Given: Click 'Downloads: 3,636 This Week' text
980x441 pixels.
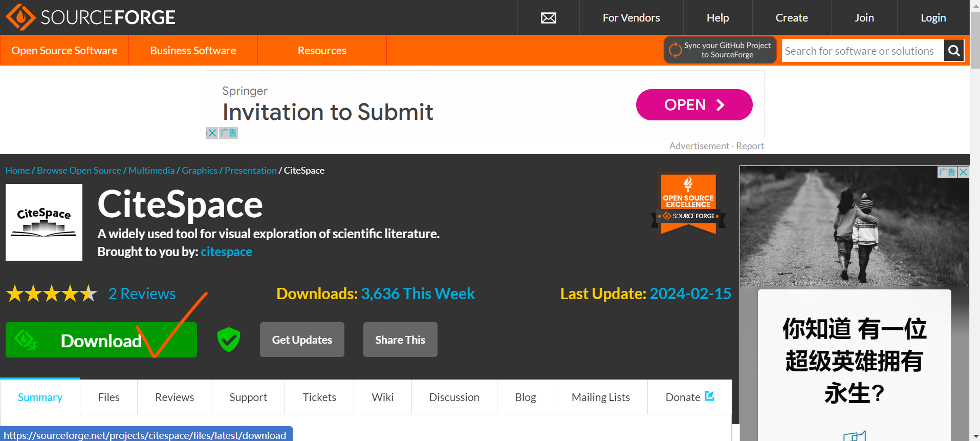Looking at the screenshot, I should click(376, 293).
